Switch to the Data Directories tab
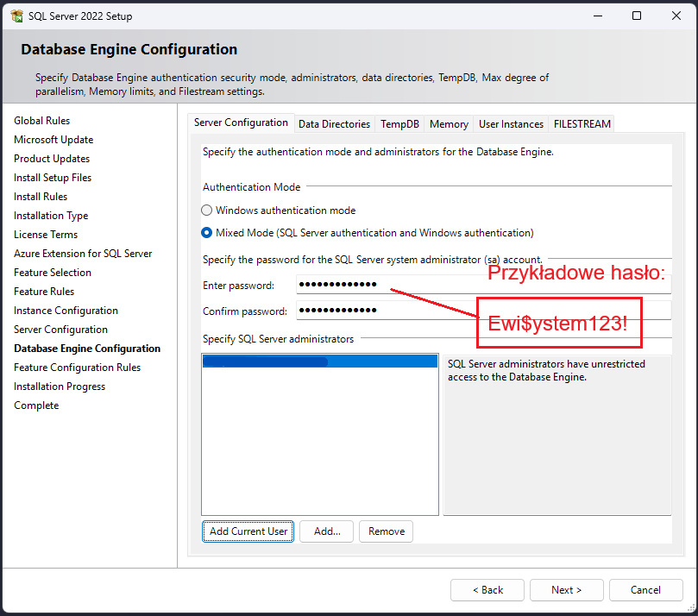The image size is (698, 616). 334,124
